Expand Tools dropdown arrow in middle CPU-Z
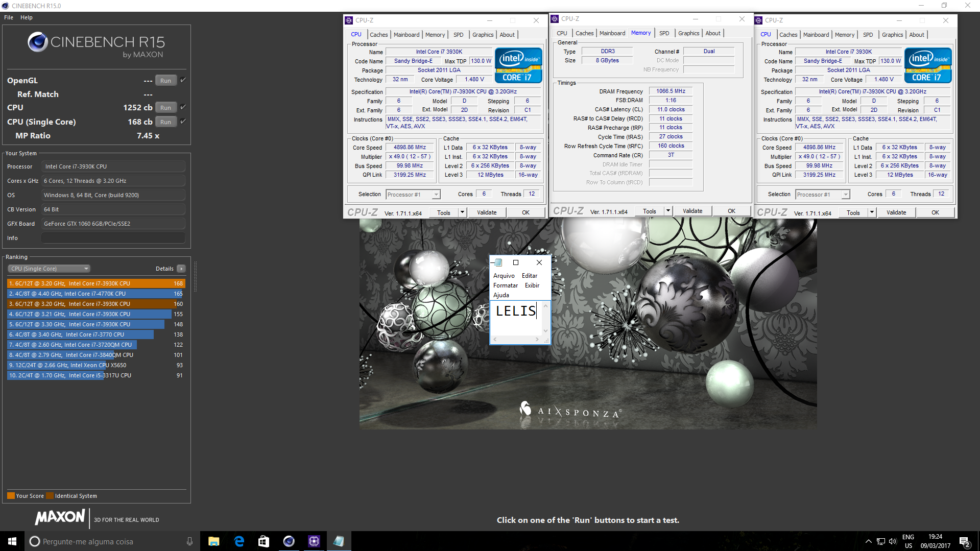This screenshot has height=551, width=980. tap(668, 211)
